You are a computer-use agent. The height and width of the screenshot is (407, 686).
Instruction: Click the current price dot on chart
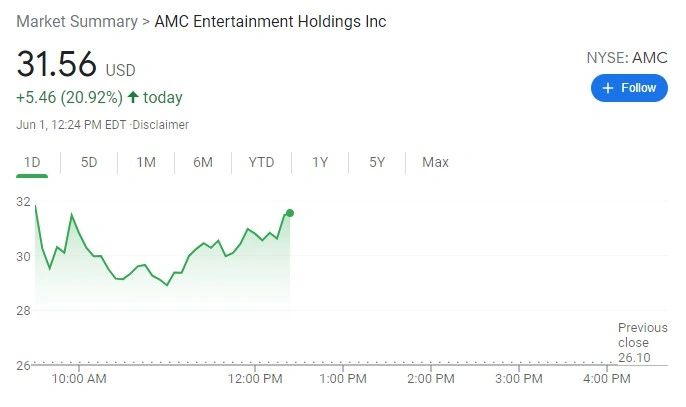[290, 213]
